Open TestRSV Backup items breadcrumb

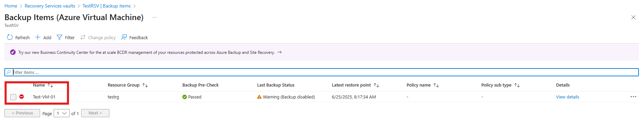coord(107,6)
